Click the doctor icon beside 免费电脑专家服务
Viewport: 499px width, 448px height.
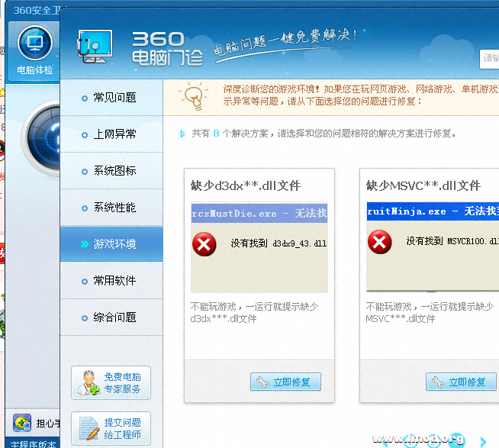pos(89,382)
